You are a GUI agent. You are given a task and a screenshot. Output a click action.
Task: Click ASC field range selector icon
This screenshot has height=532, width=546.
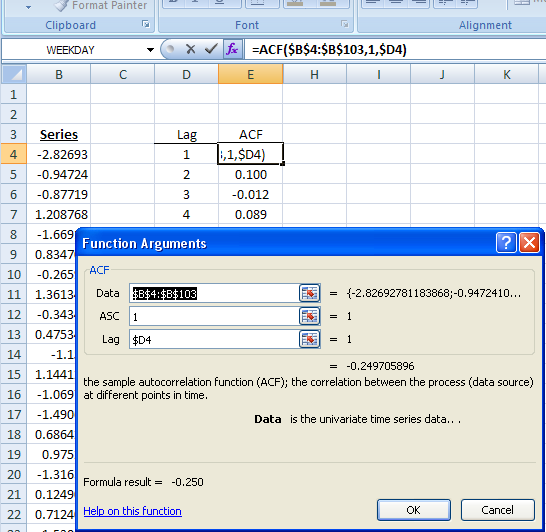tap(310, 316)
